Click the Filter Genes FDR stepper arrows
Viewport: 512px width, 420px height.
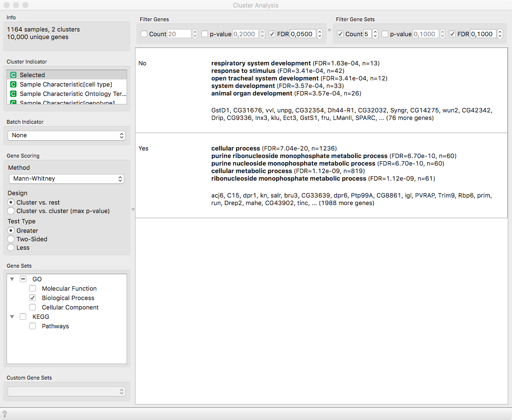(x=320, y=34)
